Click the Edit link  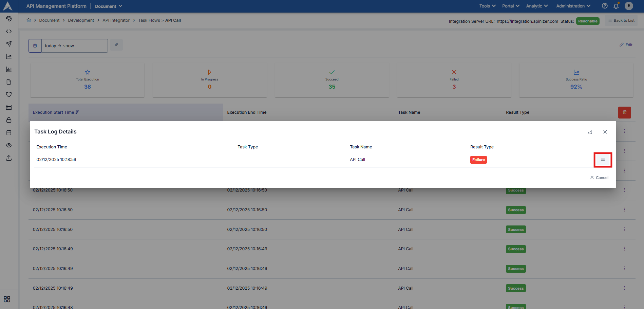pyautogui.click(x=626, y=45)
